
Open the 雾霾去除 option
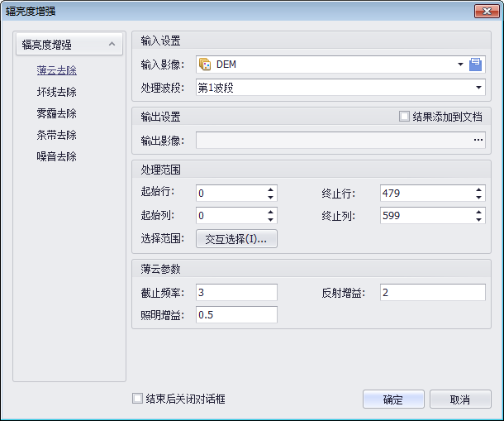click(57, 113)
